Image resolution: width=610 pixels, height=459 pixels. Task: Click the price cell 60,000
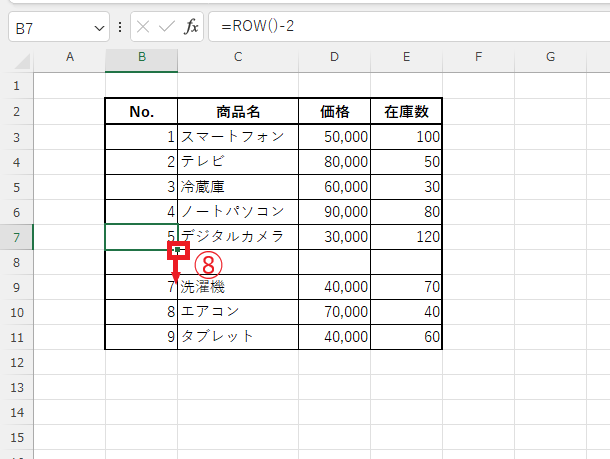pyautogui.click(x=335, y=187)
